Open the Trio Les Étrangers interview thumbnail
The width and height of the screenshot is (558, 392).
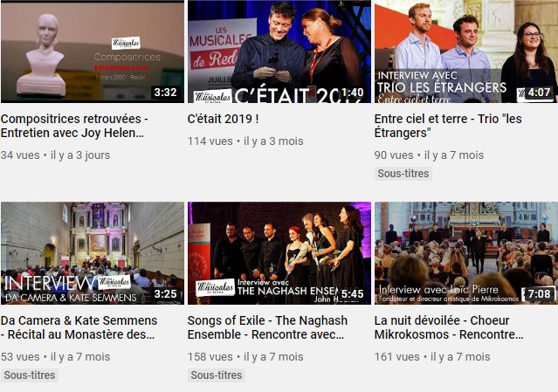pyautogui.click(x=466, y=52)
